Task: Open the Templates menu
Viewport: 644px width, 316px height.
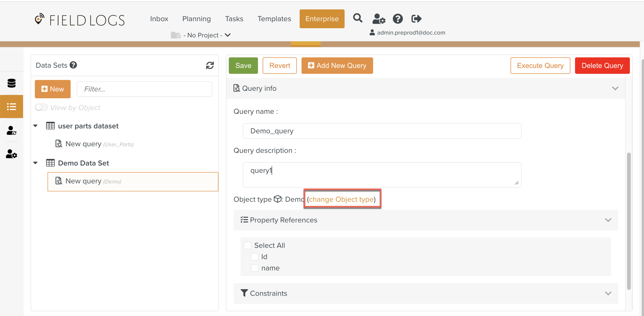Action: [274, 19]
